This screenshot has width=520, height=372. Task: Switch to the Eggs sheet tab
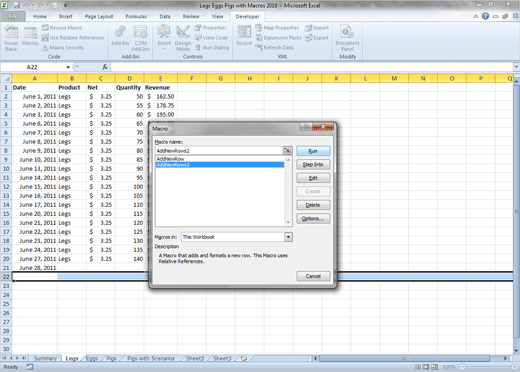[92, 358]
